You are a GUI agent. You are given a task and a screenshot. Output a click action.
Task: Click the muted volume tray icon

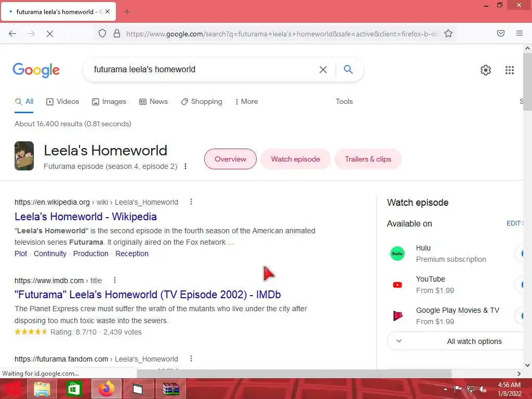483,389
